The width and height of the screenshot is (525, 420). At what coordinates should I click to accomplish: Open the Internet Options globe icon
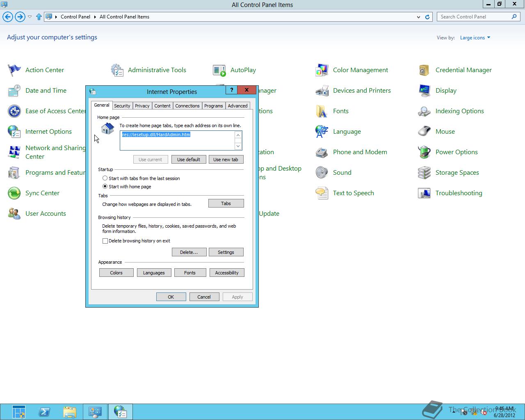(x=14, y=132)
